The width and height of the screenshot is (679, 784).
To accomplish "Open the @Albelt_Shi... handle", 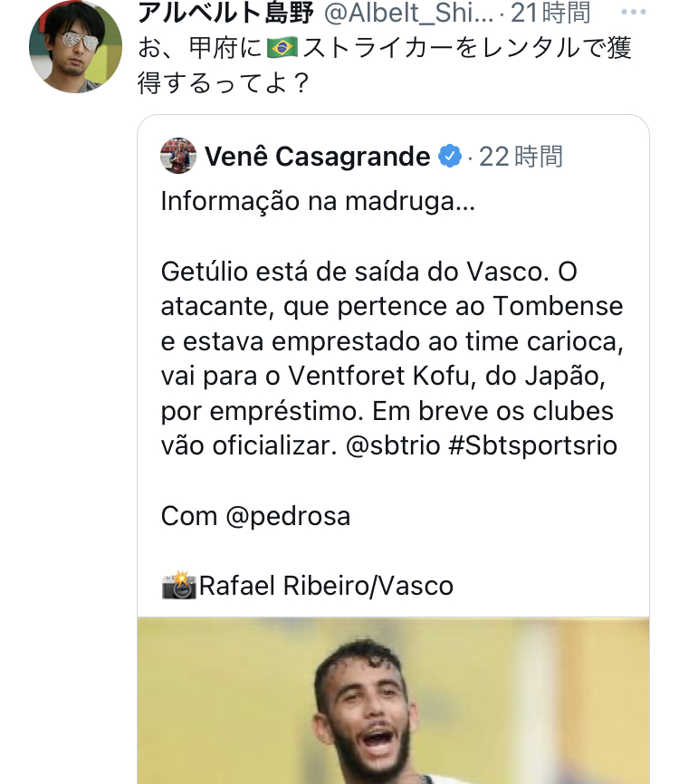I will click(406, 13).
